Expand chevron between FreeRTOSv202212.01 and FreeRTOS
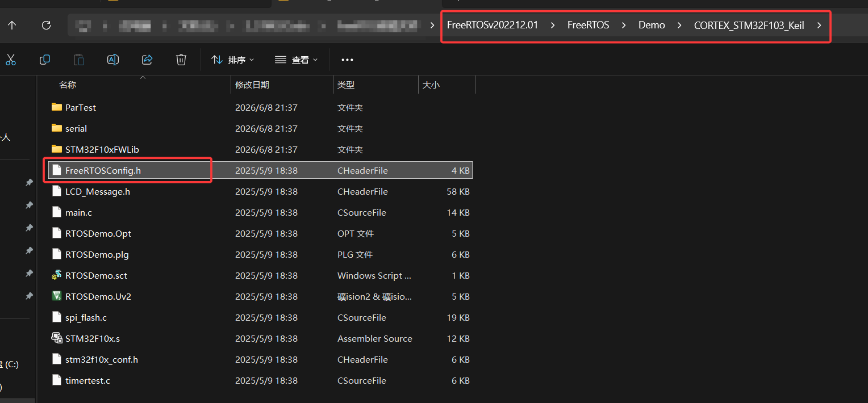 pyautogui.click(x=553, y=25)
